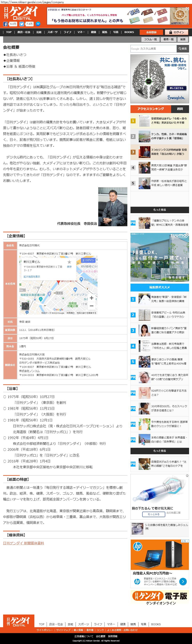192x644 pixels.
Task: Open 日刊ゲンダイ 新聞媒体資料 link
Action: tap(23, 543)
